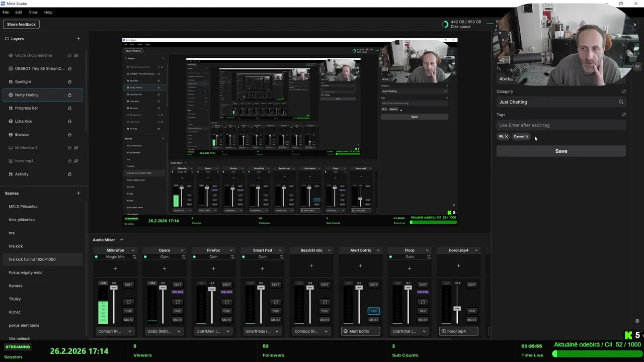Click monitor loop icon on Firefox track

point(226,302)
